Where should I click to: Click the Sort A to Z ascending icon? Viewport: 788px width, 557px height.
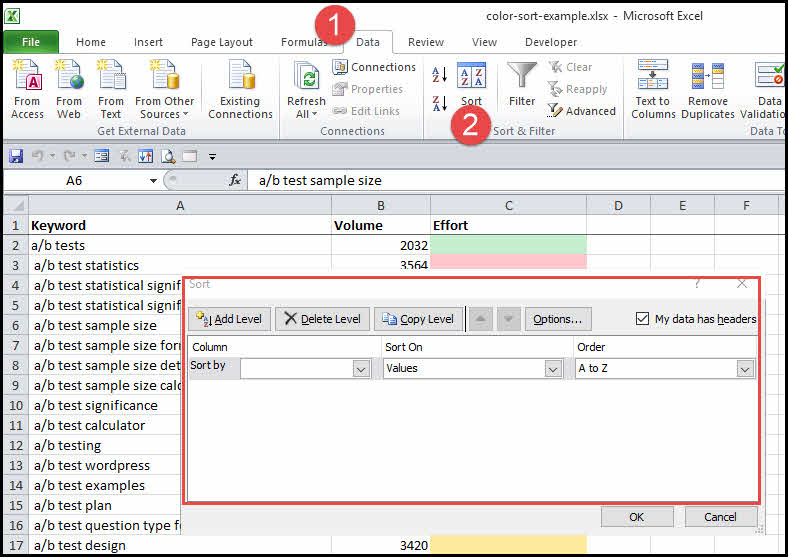pyautogui.click(x=439, y=75)
